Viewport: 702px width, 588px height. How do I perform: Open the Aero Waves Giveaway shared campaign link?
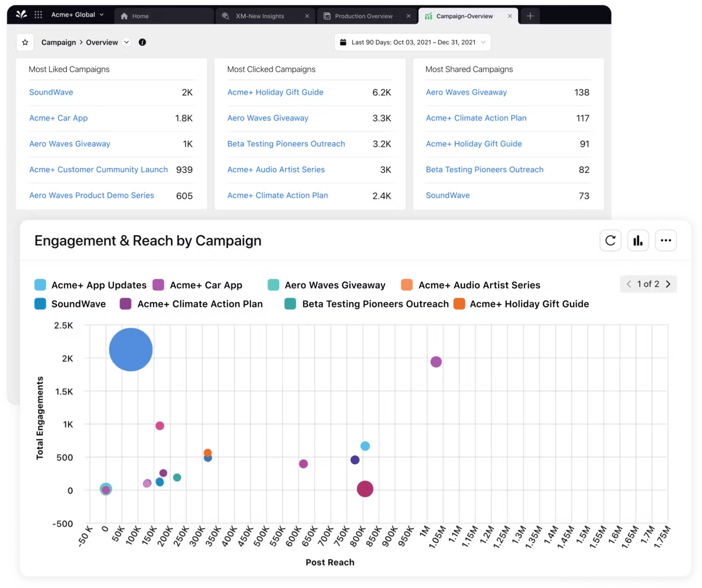click(466, 92)
